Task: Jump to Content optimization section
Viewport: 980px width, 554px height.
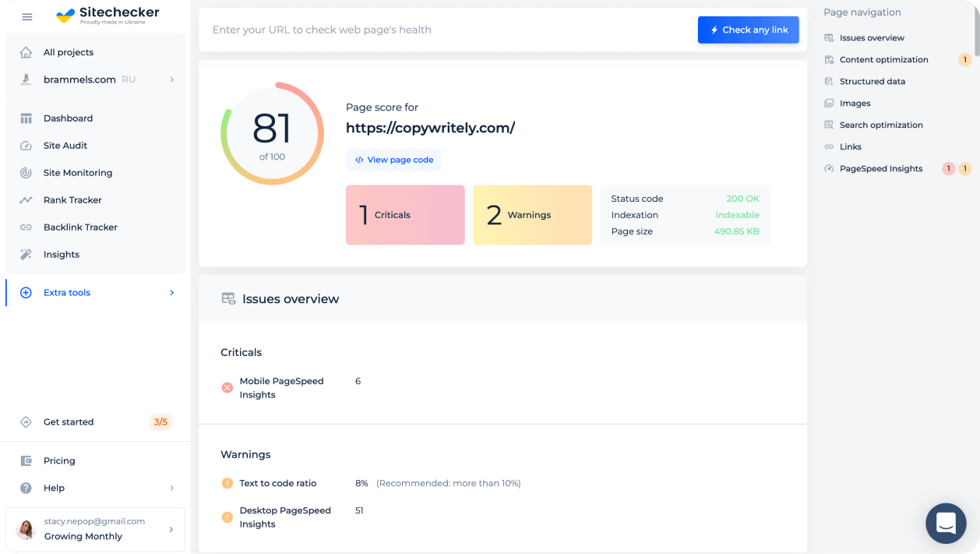Action: (883, 60)
